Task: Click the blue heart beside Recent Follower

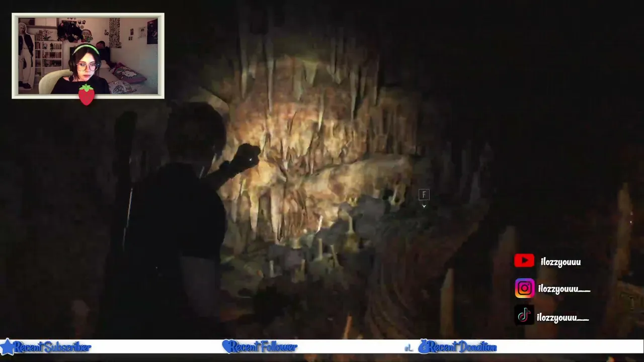Action: pos(230,346)
